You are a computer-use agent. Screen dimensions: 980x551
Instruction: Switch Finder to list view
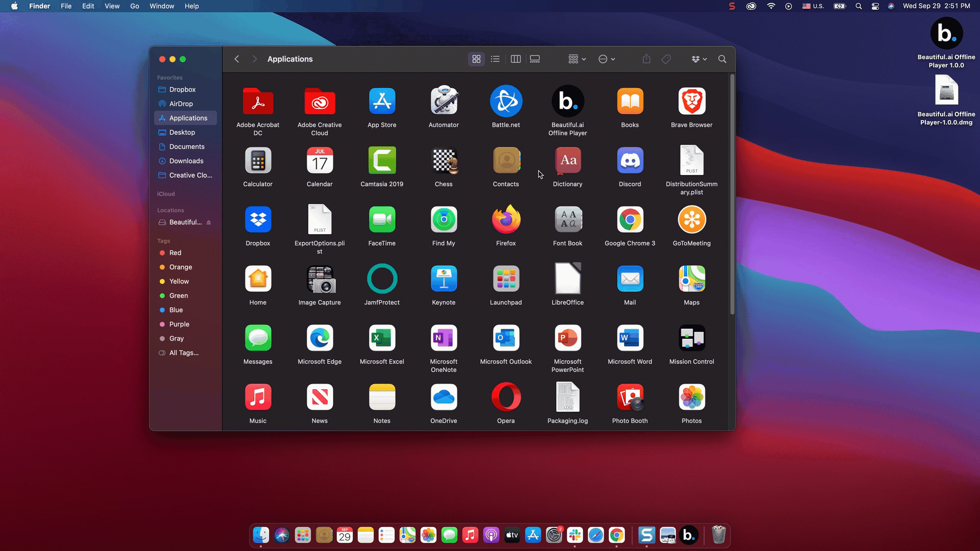pyautogui.click(x=495, y=59)
